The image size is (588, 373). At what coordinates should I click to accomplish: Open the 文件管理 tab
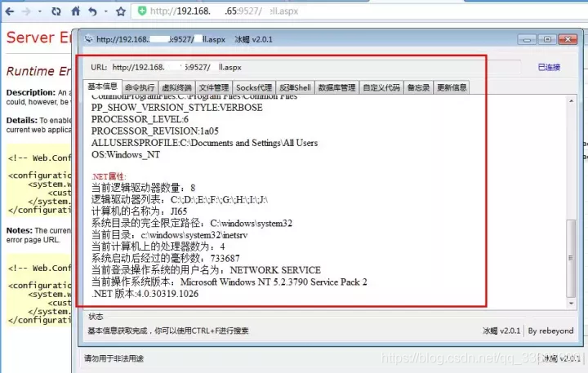pos(214,87)
